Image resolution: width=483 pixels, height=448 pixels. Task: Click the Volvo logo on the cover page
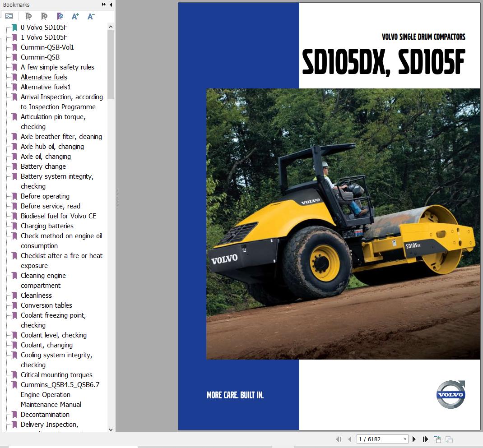tap(450, 394)
